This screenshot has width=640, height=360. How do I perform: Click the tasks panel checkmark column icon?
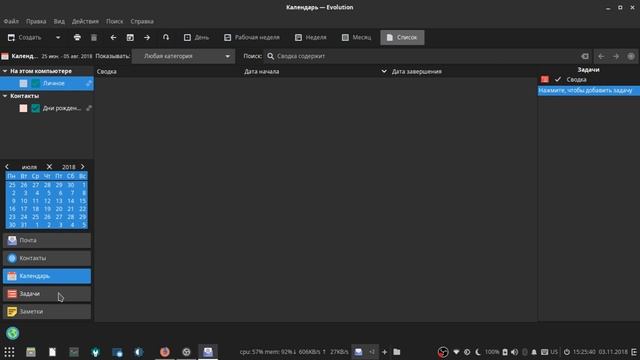click(558, 79)
